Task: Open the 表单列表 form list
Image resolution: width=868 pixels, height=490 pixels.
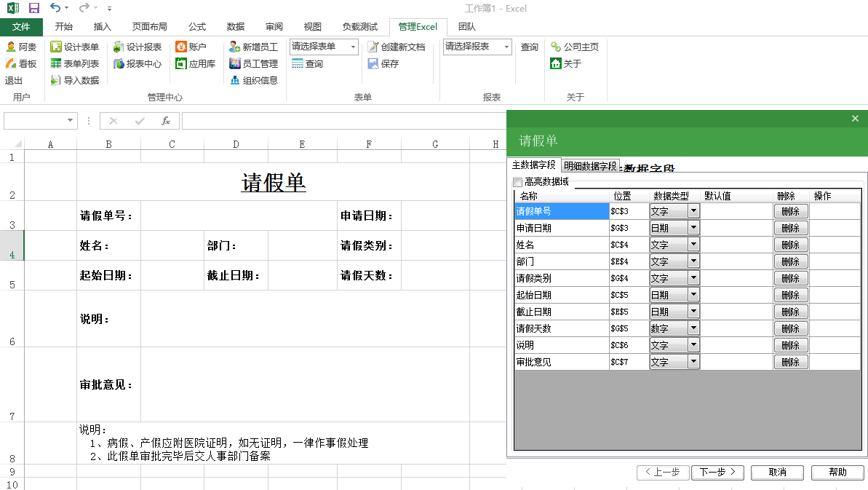Action: pos(75,63)
